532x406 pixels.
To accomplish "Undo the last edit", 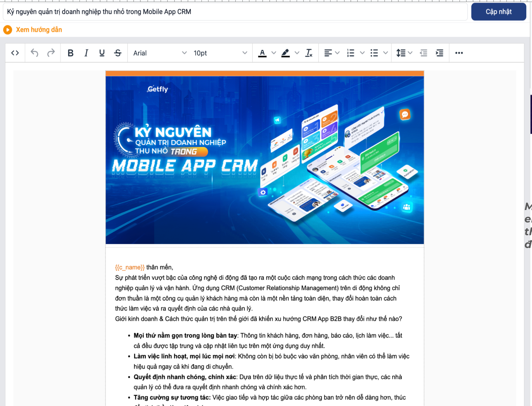I will [x=34, y=53].
